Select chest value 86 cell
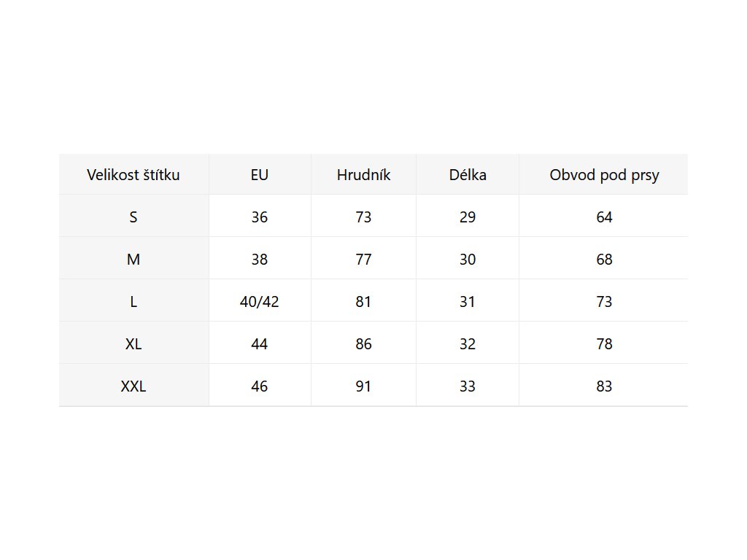Viewport: 747px width, 560px height. (x=363, y=344)
